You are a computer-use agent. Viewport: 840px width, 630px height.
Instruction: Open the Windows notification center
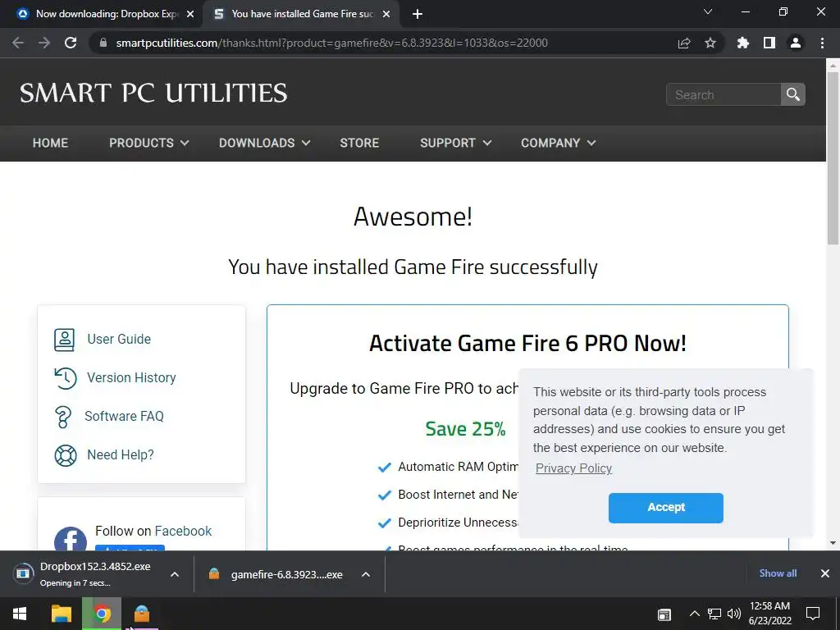click(813, 614)
